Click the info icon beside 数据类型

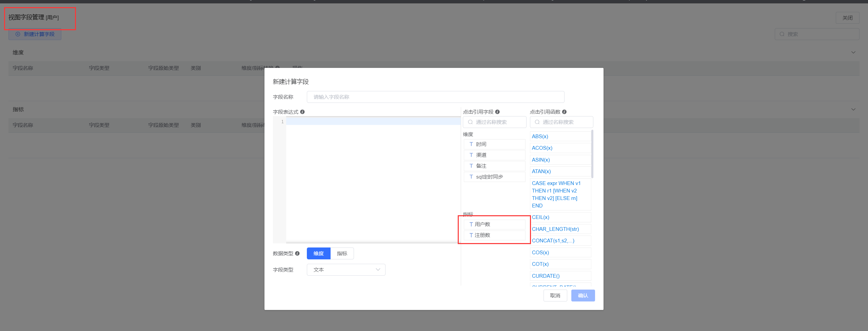(x=297, y=253)
